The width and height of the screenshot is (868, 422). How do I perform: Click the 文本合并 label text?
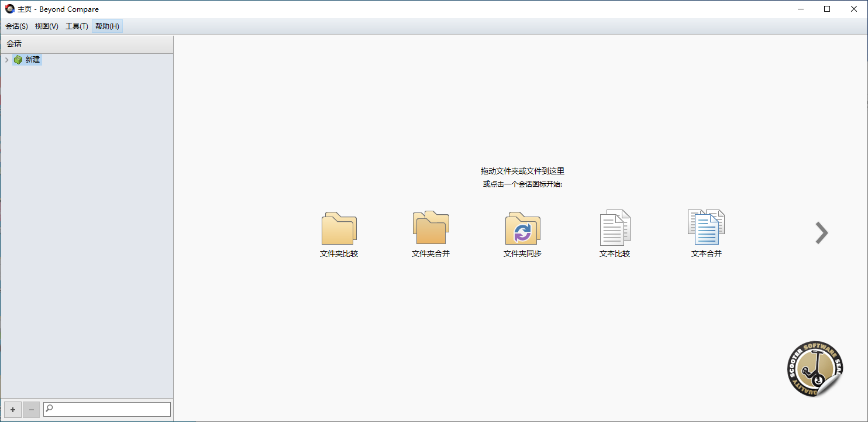pos(707,254)
